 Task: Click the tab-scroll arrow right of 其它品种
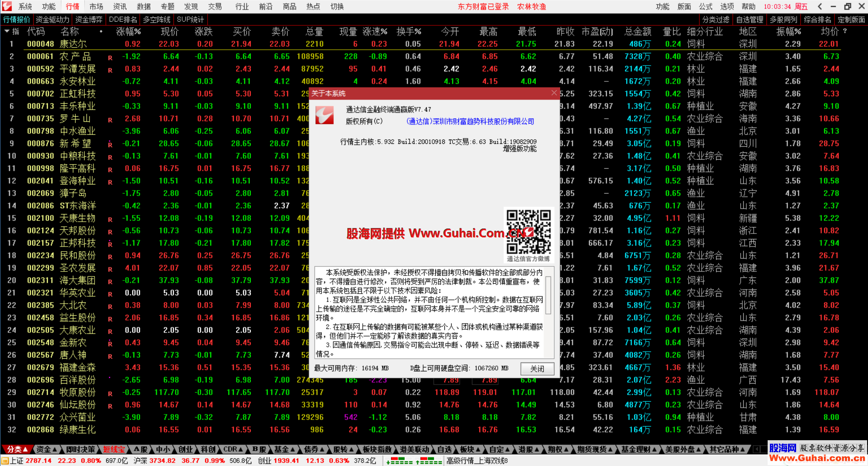click(756, 449)
